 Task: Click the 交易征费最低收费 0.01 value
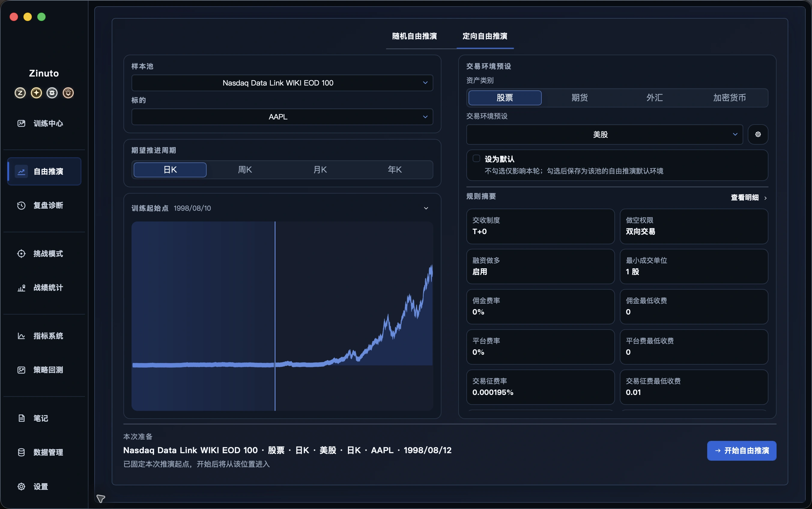click(x=633, y=392)
